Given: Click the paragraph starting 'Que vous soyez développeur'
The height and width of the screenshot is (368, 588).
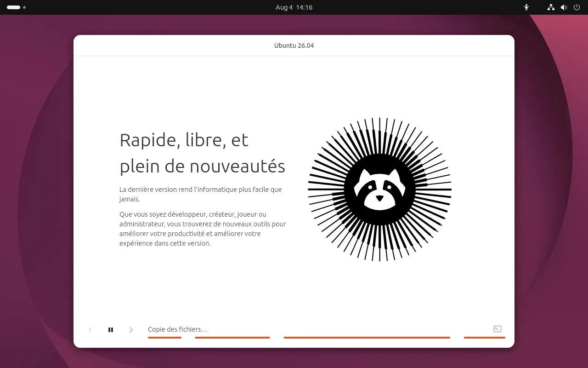Looking at the screenshot, I should (203, 229).
